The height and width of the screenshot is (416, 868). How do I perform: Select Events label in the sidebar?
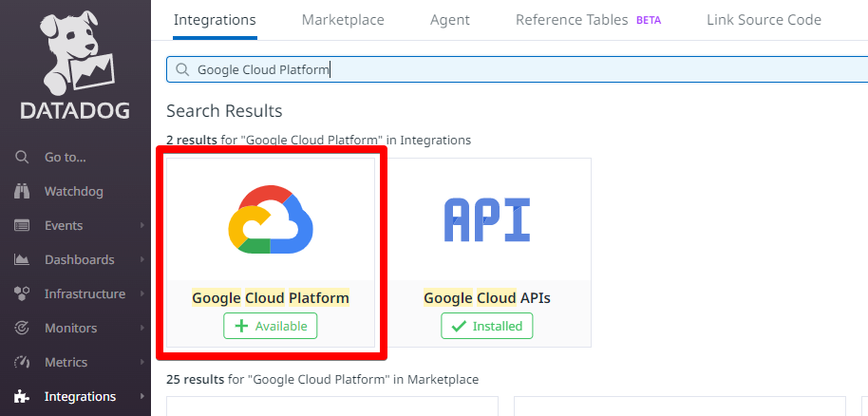point(64,225)
